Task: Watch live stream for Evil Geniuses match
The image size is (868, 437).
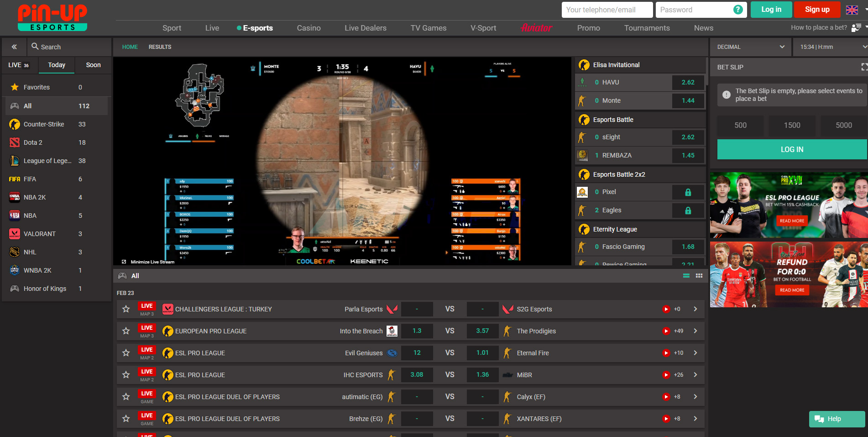Action: point(666,353)
